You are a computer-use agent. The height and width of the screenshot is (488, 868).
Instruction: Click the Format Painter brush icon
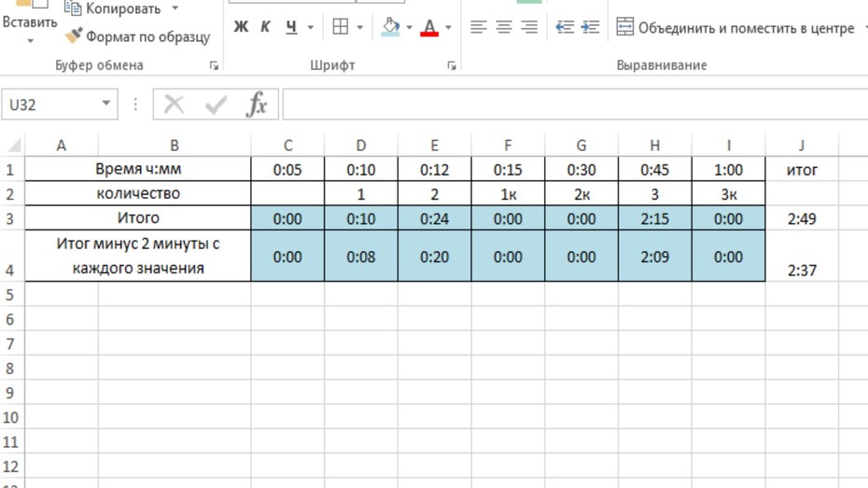pos(74,36)
